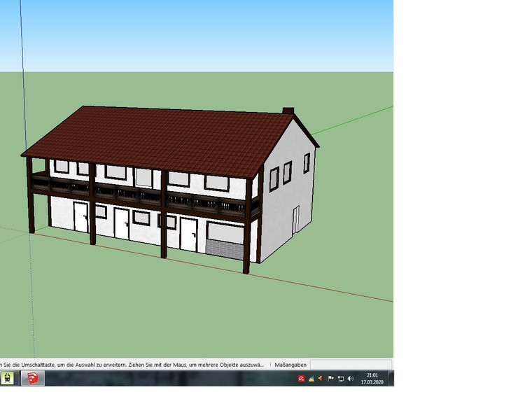
Task: Click the tray icon right of Avira
Action: pyautogui.click(x=311, y=379)
